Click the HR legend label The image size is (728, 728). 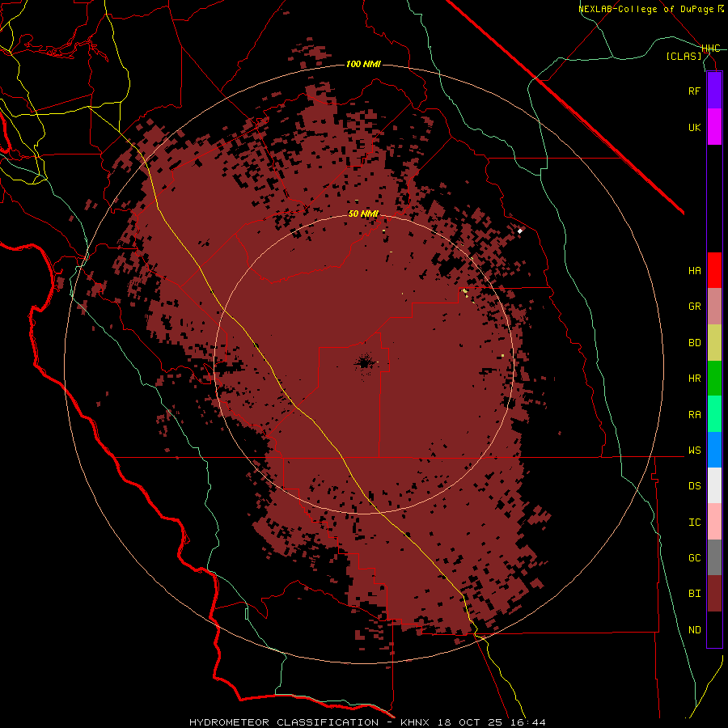point(694,379)
